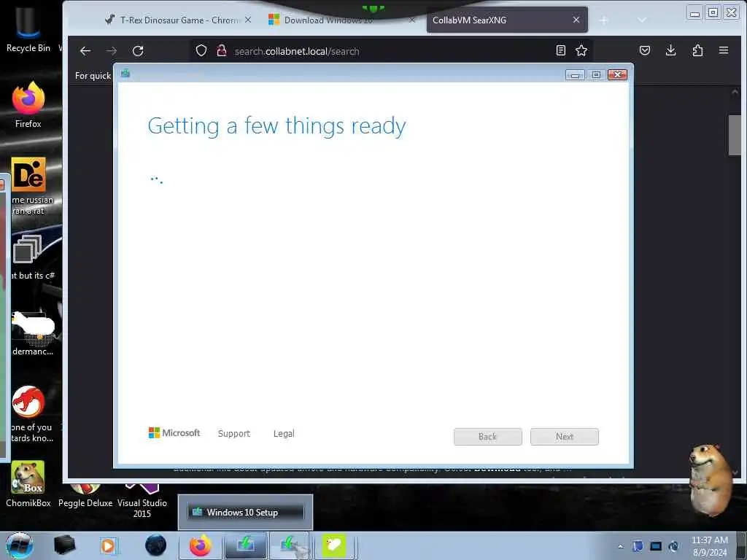Click the green bird taskbar icon
747x560 pixels.
click(x=334, y=545)
